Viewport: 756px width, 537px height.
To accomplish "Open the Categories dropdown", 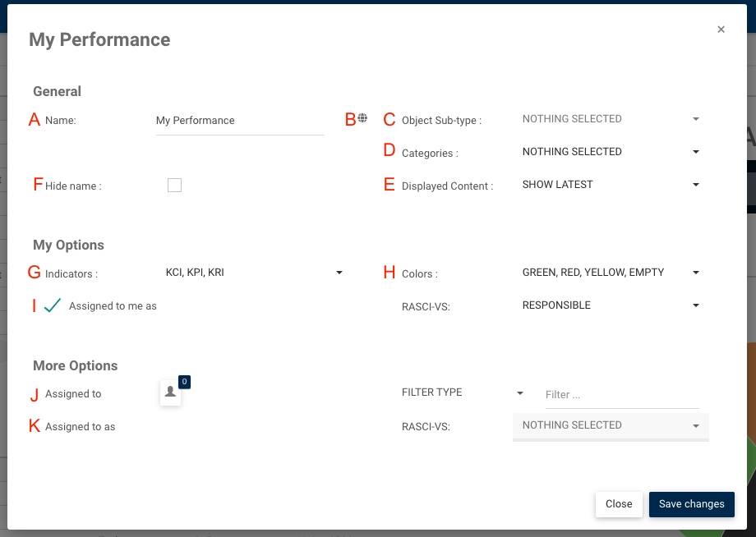I will [610, 152].
